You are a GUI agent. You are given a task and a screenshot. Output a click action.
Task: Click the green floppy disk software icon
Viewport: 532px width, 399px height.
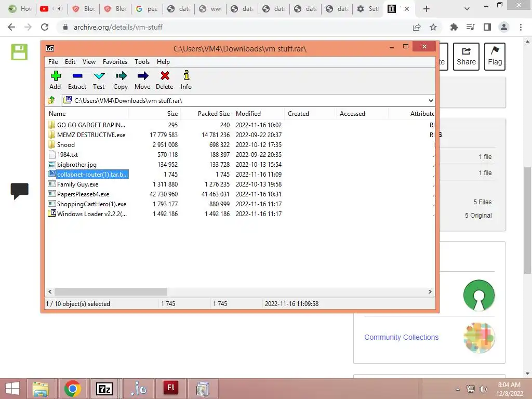19,52
